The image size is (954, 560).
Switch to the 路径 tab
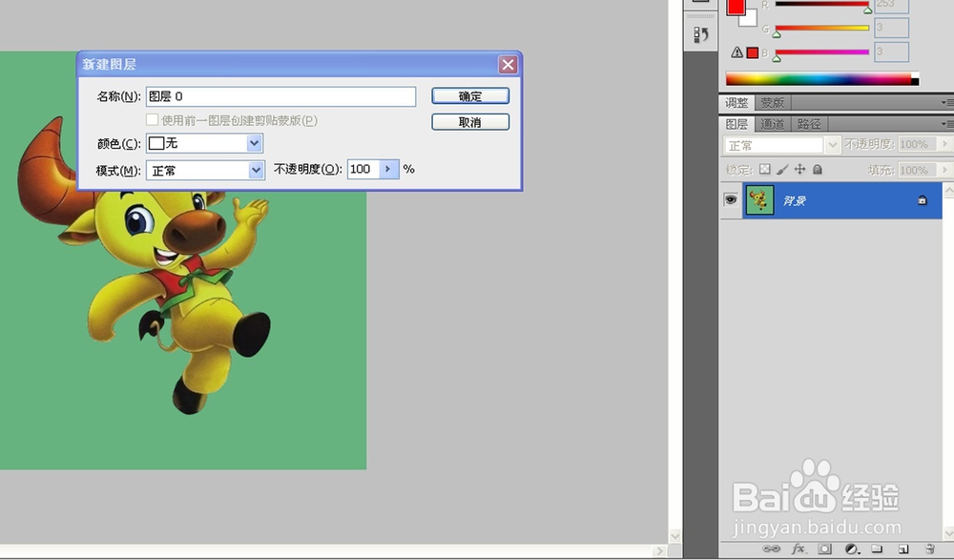click(x=809, y=124)
